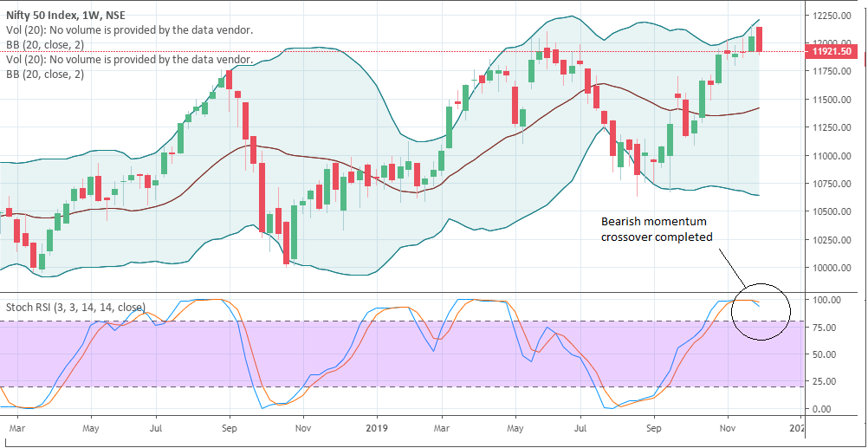868x448 pixels.
Task: Click the red 11921.50 current price label
Action: pos(832,52)
